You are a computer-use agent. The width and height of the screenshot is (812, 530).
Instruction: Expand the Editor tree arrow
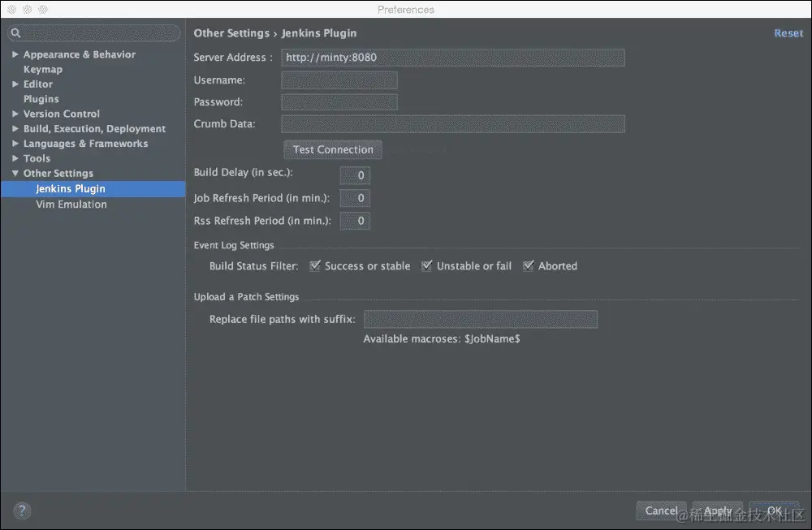pos(15,84)
